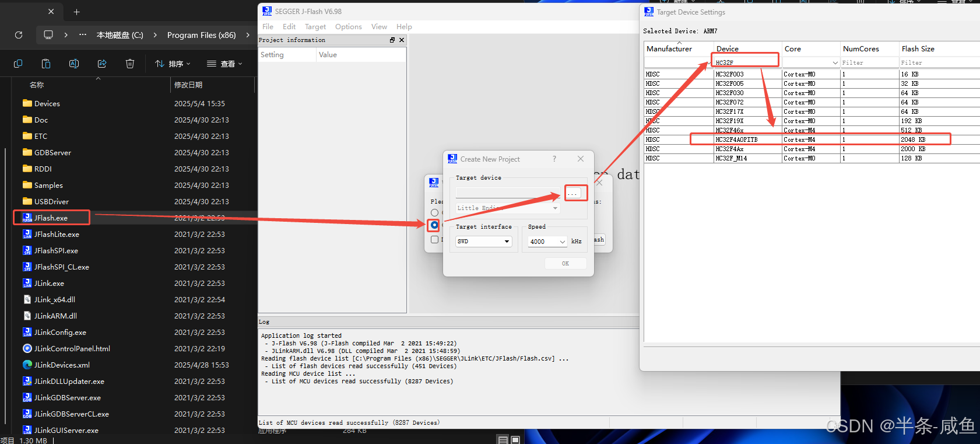Open the Target menu in J-Flash
The image size is (980, 444).
(315, 27)
